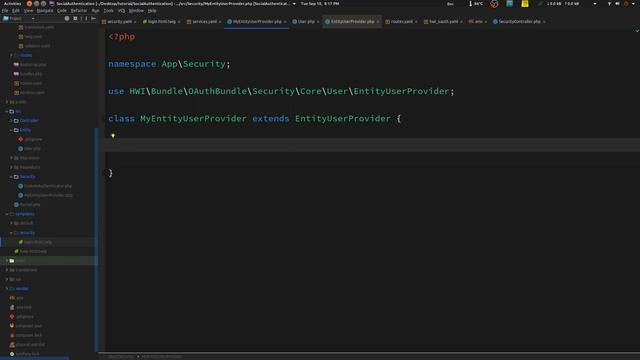The width and height of the screenshot is (640, 360).
Task: Click the EntityUserProvider class name after extends
Action: pyautogui.click(x=343, y=119)
